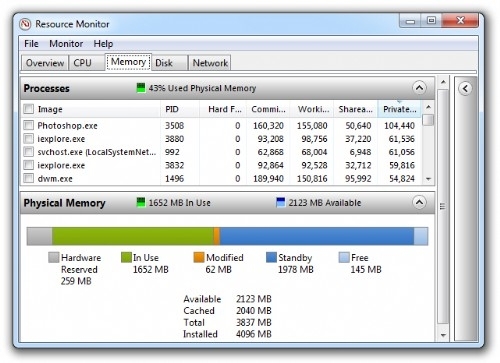This screenshot has height=363, width=500.
Task: Click the Installed 4096 MB value
Action: pos(254,334)
